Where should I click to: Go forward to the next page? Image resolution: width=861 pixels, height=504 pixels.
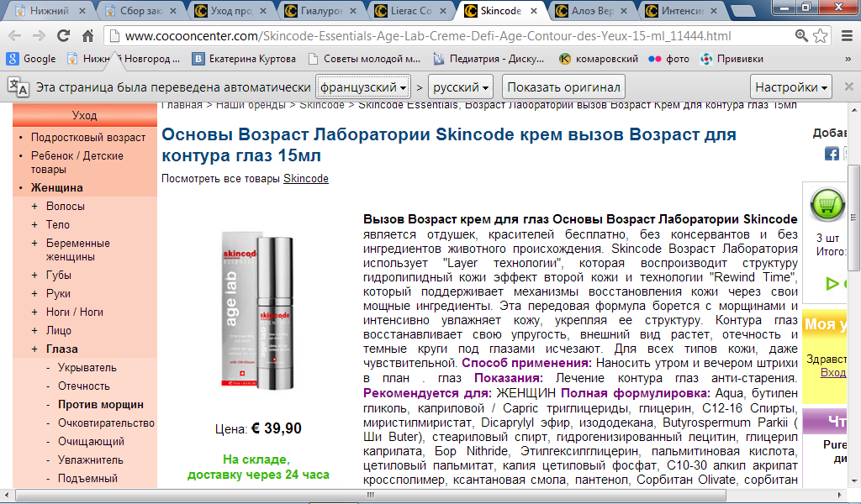39,36
